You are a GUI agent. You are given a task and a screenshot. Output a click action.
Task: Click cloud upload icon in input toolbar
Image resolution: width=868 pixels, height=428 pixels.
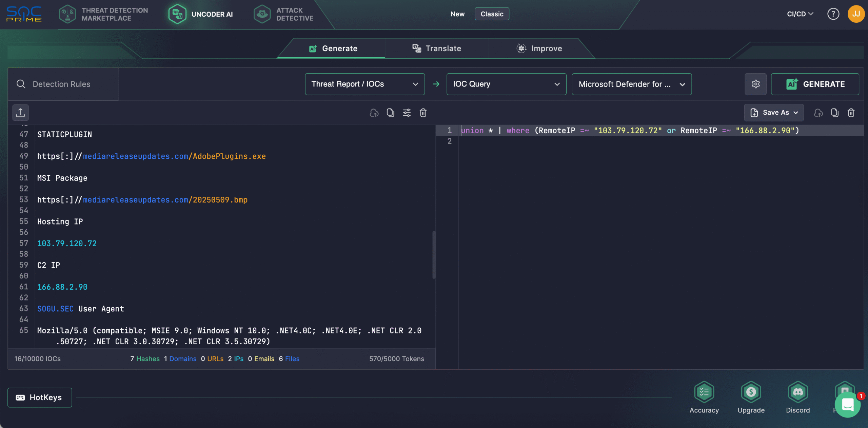374,113
